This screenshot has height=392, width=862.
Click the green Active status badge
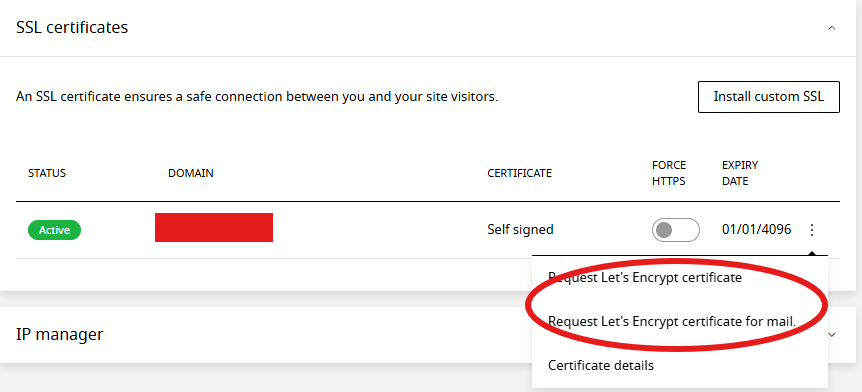pos(54,230)
